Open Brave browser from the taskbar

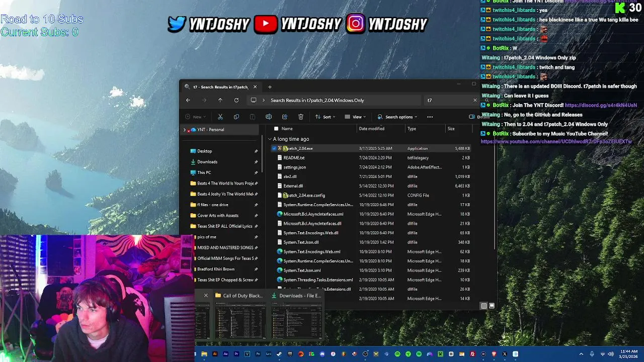coord(494,354)
